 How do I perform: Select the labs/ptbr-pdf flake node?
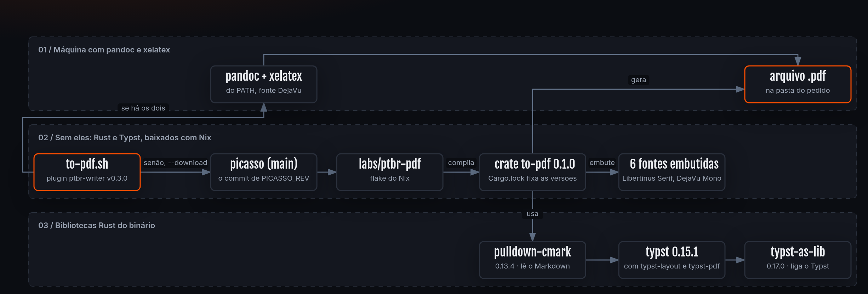click(x=390, y=172)
